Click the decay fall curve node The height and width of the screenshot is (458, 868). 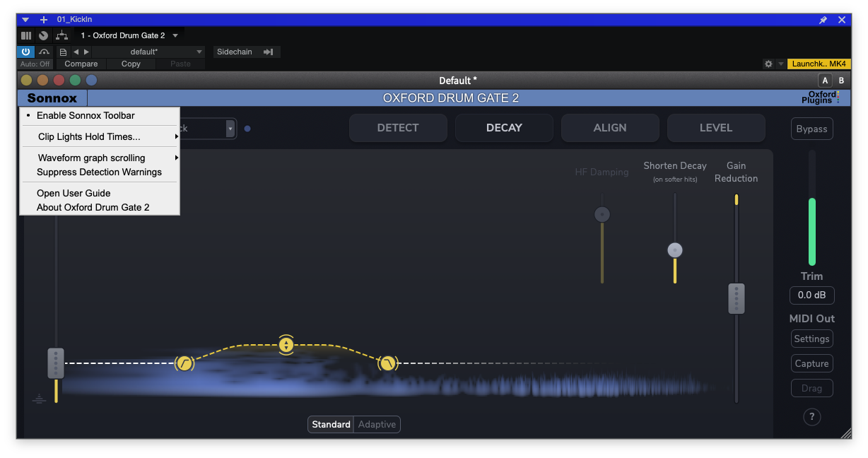(388, 363)
